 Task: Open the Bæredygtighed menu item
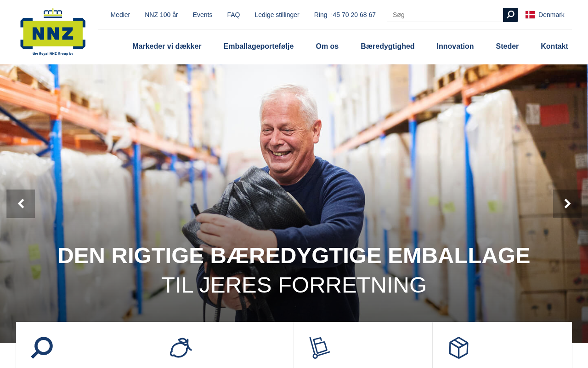(x=388, y=46)
